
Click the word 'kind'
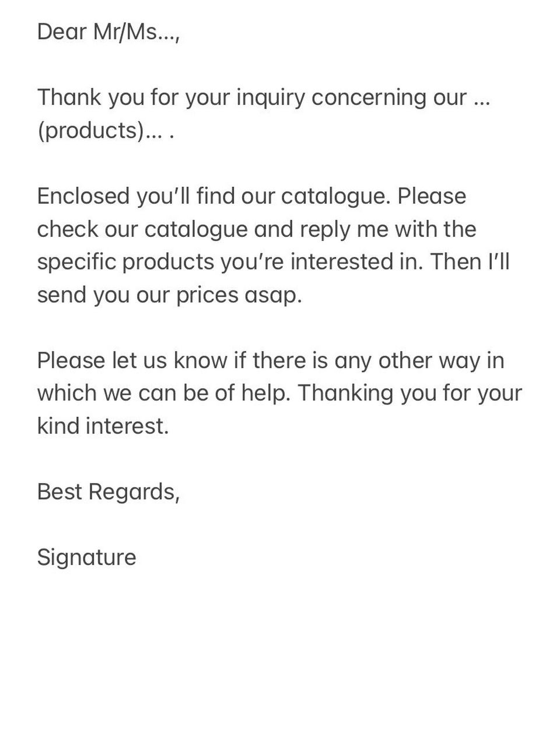[58, 426]
